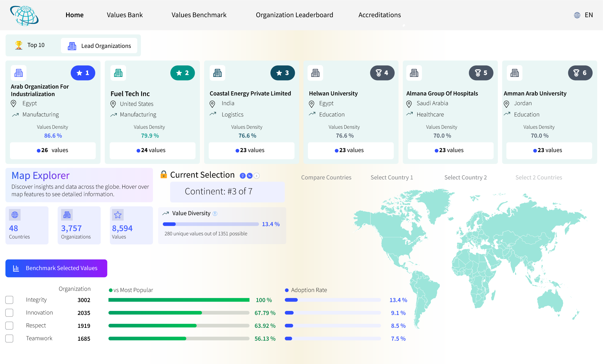Click the Value Diversity progress bar

point(210,224)
